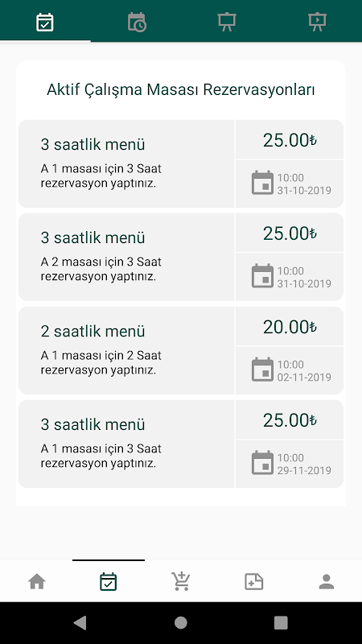Open the reservation dated 29-11-2019
The image size is (362, 644).
pos(180,444)
